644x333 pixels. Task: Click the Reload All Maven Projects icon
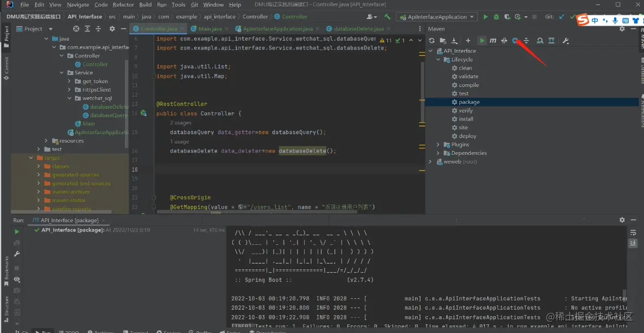coord(432,41)
